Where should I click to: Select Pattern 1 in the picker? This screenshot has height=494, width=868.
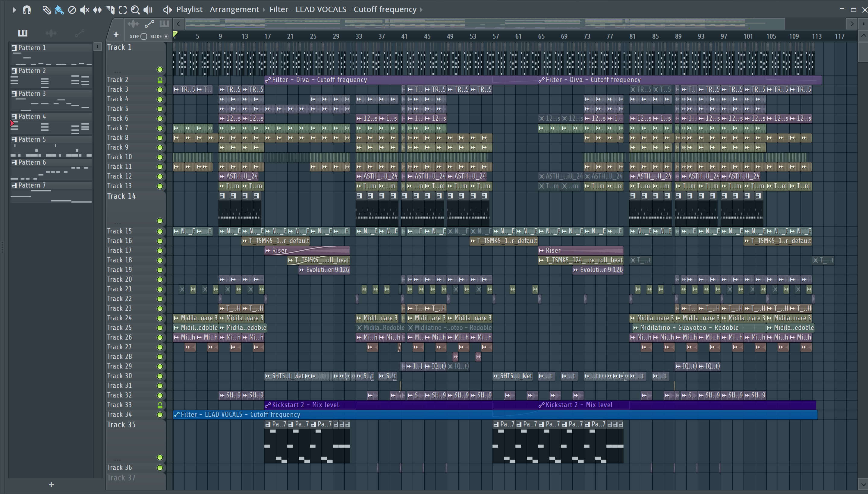pyautogui.click(x=51, y=54)
